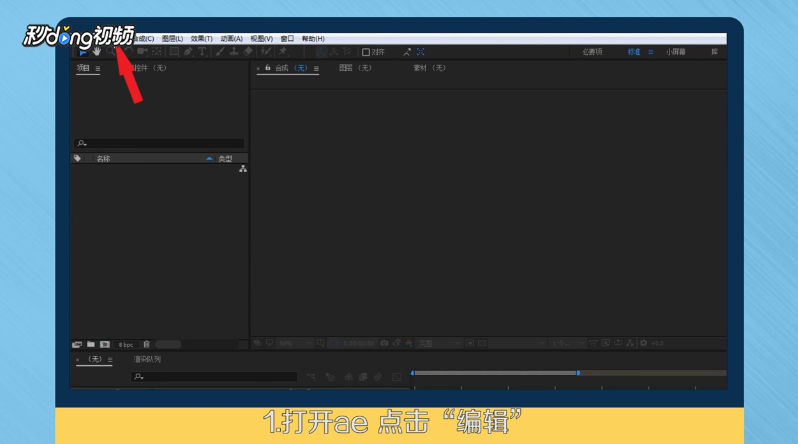The image size is (798, 444).
Task: Switch to the 必要项 workspace
Action: (592, 52)
